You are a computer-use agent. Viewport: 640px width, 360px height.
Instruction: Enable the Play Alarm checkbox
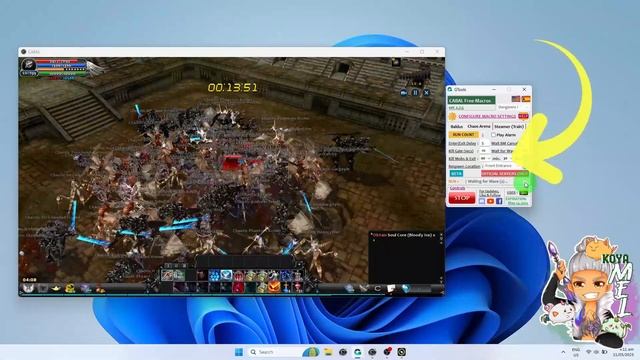pos(493,135)
